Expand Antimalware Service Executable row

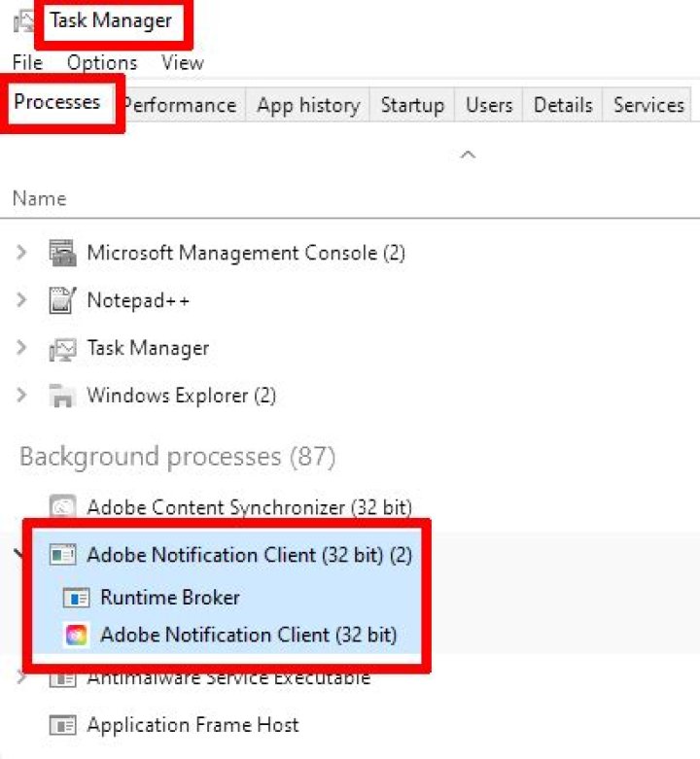[20, 676]
